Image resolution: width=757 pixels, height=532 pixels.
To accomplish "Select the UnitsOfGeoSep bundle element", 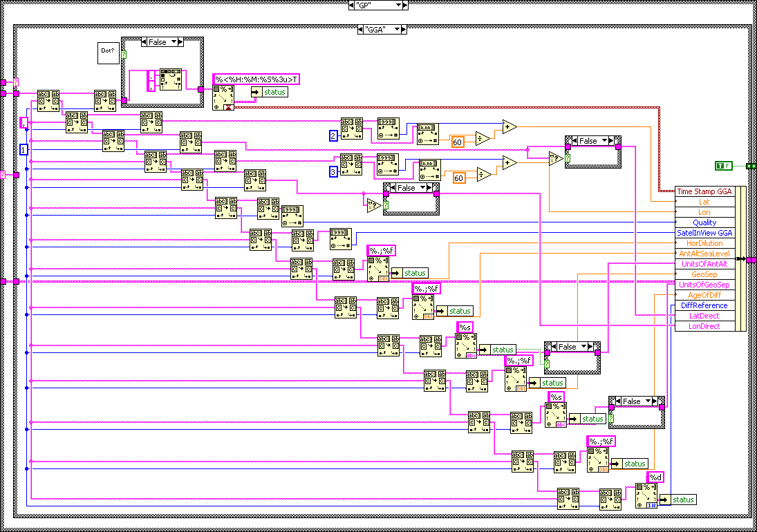I will tap(704, 285).
